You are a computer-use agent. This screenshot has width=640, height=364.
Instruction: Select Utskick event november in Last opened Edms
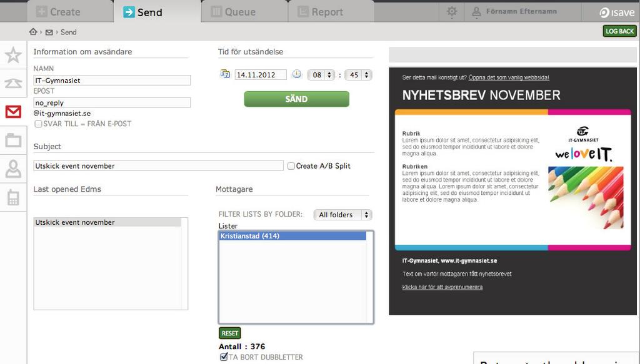(107, 222)
